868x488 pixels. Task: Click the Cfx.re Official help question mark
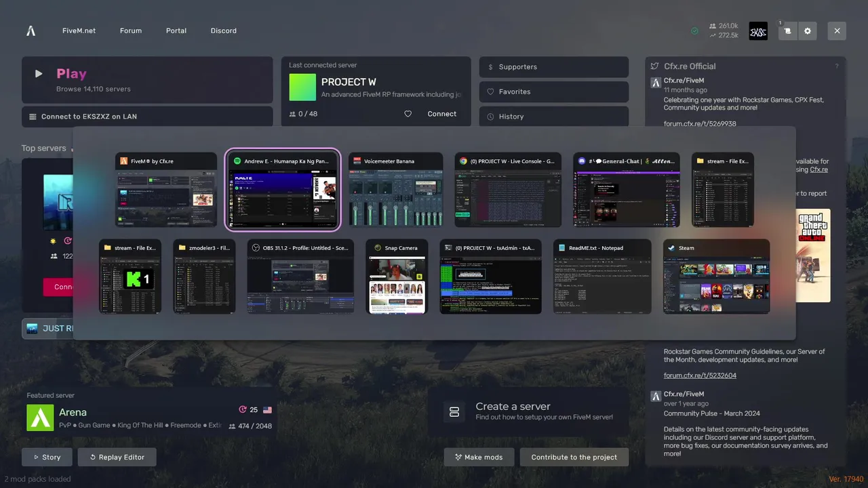click(x=837, y=66)
